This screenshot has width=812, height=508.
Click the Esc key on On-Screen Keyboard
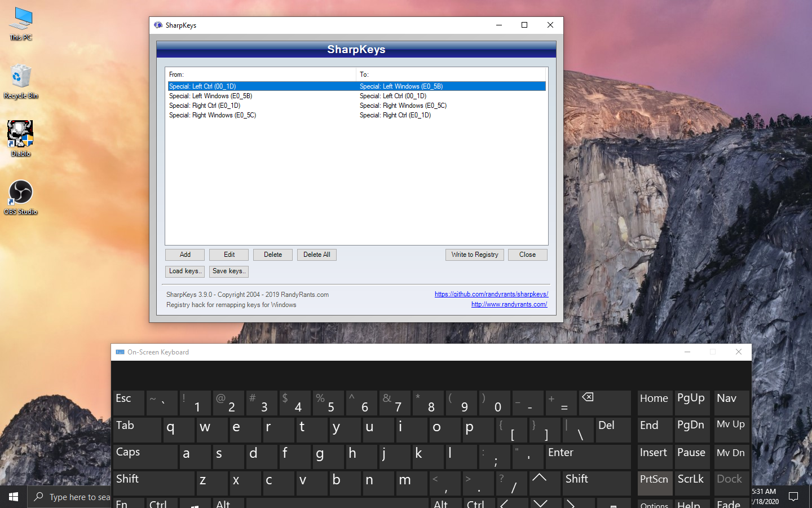pyautogui.click(x=129, y=403)
